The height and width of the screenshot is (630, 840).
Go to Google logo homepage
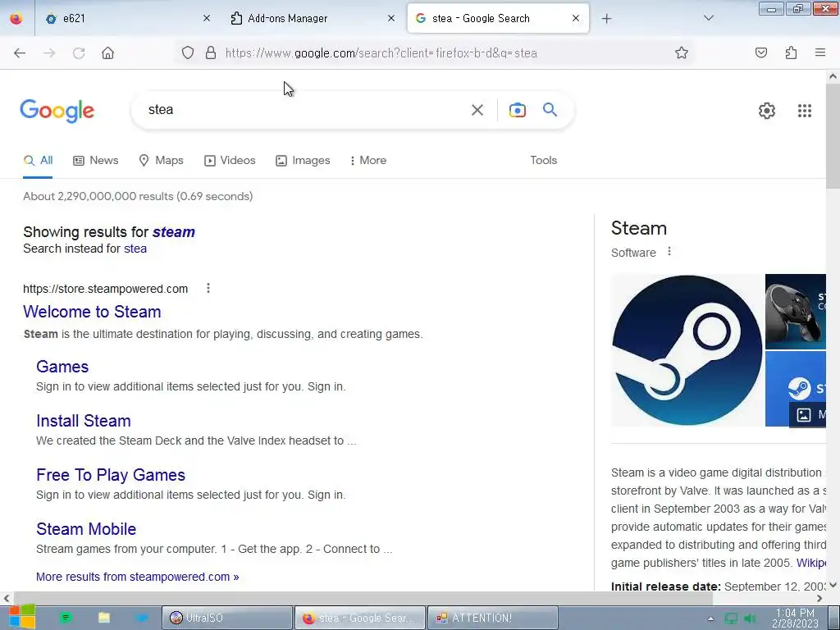pyautogui.click(x=57, y=111)
